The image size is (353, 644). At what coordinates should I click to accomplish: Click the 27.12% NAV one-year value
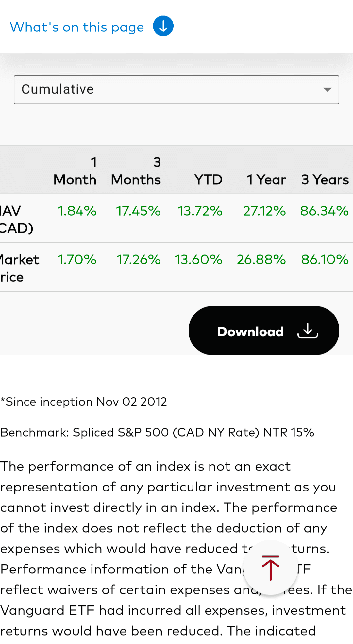(264, 211)
